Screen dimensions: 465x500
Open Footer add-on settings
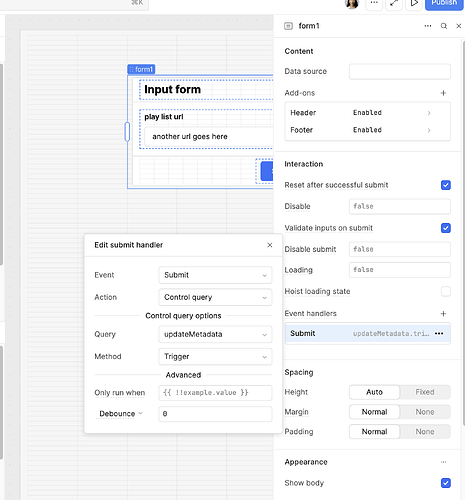[x=367, y=130]
